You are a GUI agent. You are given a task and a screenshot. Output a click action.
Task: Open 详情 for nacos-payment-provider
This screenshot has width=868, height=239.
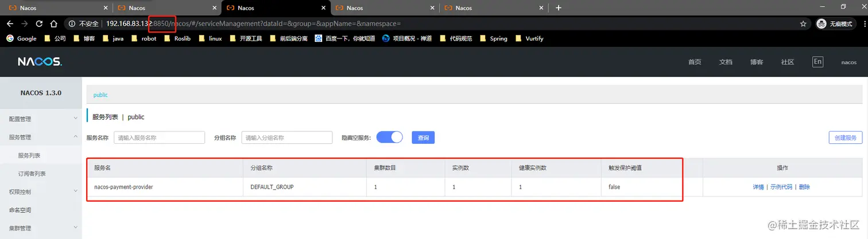pyautogui.click(x=758, y=187)
